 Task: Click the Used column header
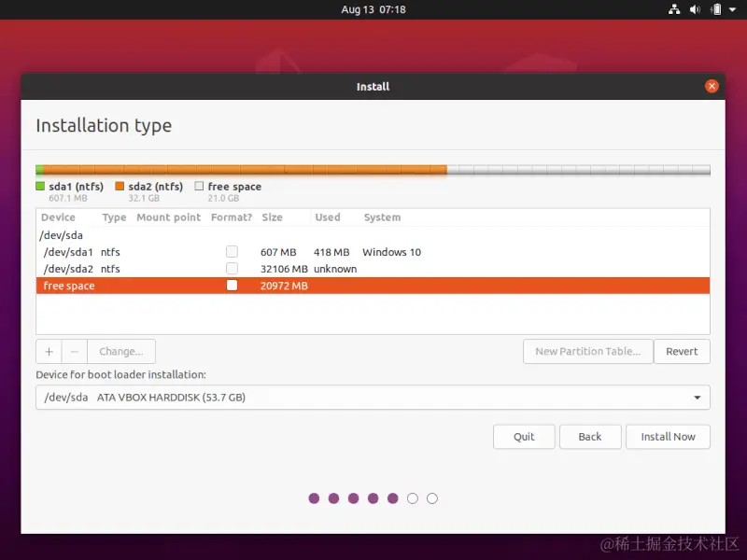(328, 217)
